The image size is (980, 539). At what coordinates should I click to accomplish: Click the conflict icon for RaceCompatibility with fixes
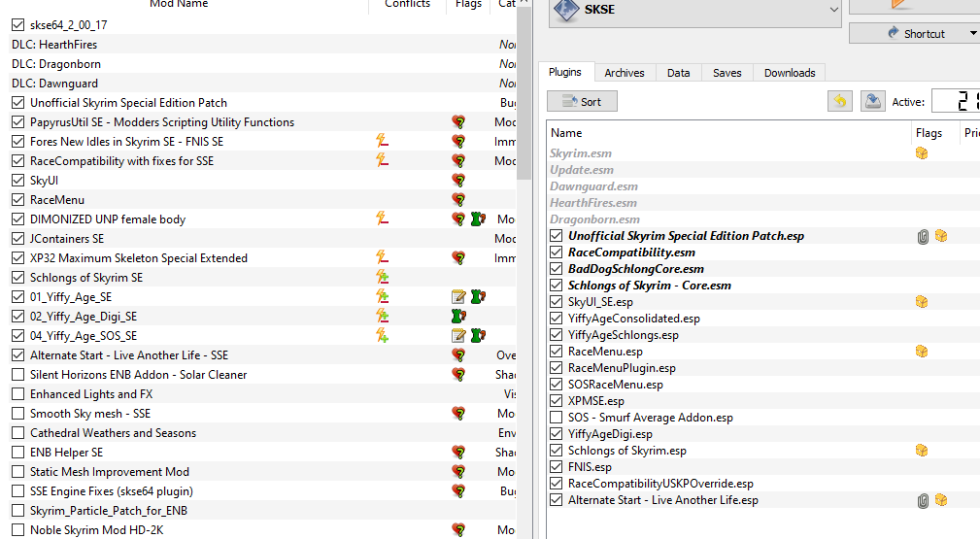click(382, 160)
